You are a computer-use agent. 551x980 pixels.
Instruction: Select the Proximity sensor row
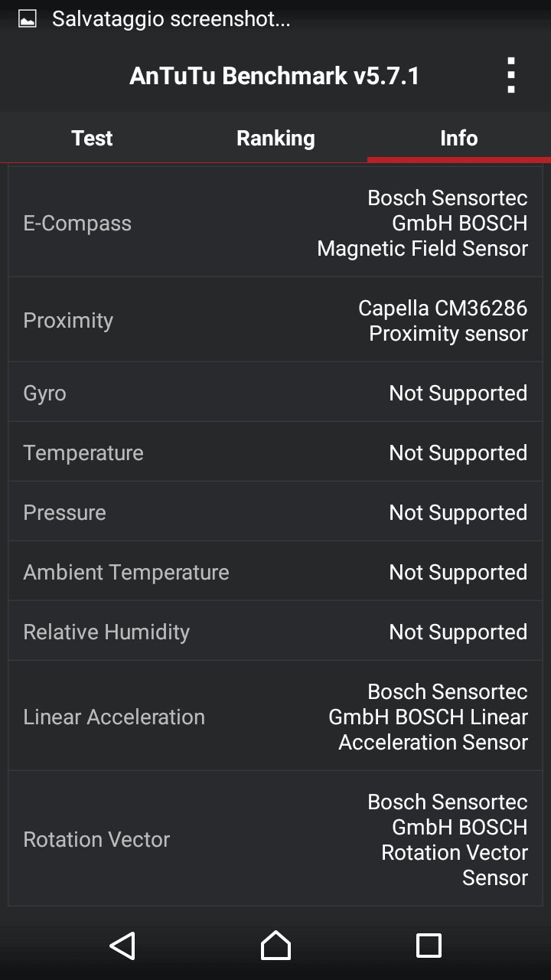point(275,320)
